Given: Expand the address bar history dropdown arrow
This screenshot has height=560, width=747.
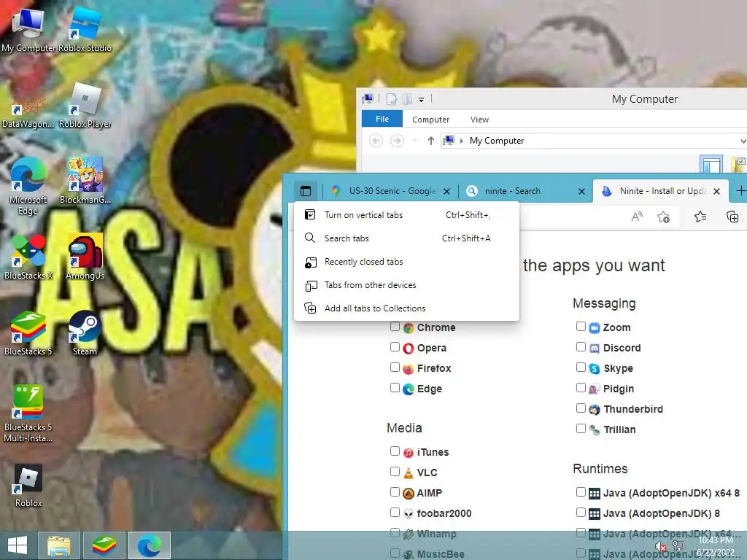Looking at the screenshot, I should [x=743, y=141].
